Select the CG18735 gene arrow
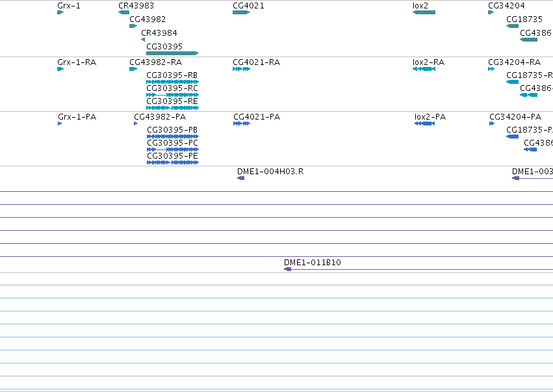Screen dimensions: 553x392 tap(512, 26)
